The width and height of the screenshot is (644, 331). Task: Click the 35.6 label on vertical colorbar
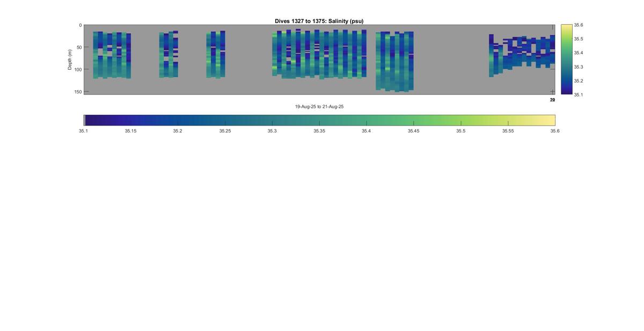tap(579, 25)
